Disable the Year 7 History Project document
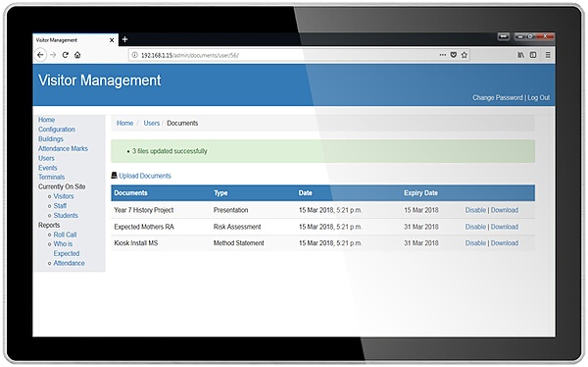Viewport: 588px width, 367px height. click(x=475, y=210)
